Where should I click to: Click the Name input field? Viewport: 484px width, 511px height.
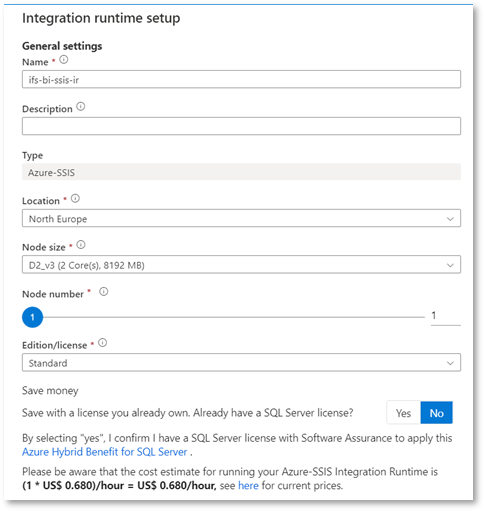click(x=241, y=79)
